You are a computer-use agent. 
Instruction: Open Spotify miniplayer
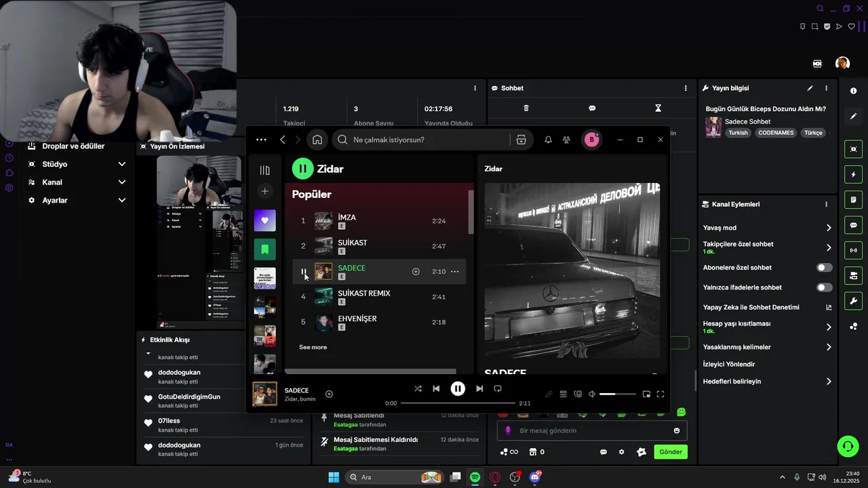pyautogui.click(x=646, y=394)
